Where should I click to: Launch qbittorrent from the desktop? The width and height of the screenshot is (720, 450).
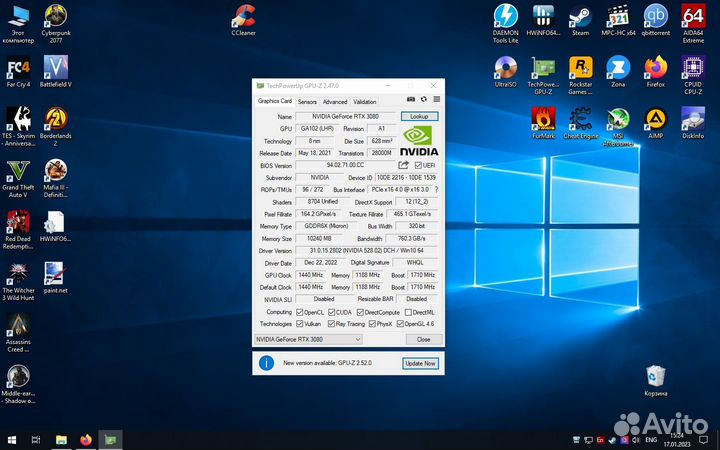coord(656,20)
